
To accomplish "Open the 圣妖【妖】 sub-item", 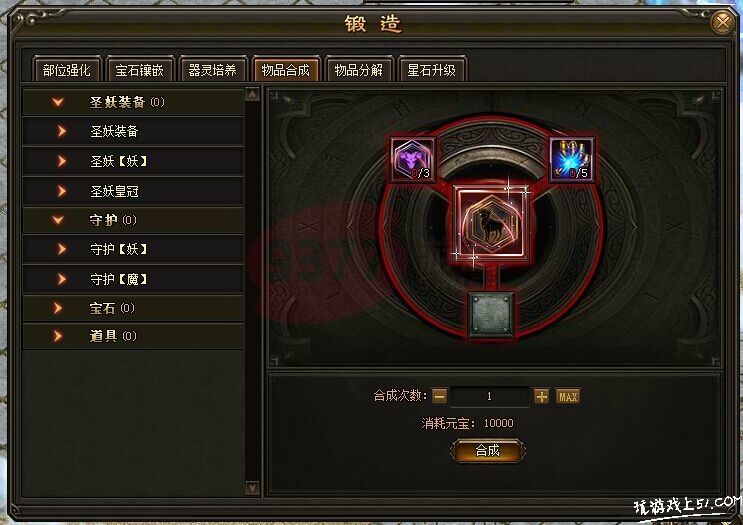I will [x=133, y=161].
